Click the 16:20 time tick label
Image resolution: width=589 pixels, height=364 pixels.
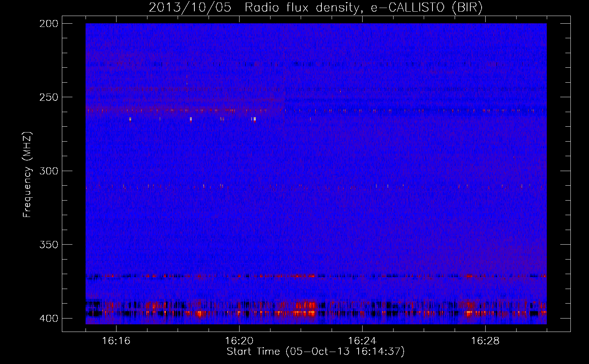pos(239,341)
